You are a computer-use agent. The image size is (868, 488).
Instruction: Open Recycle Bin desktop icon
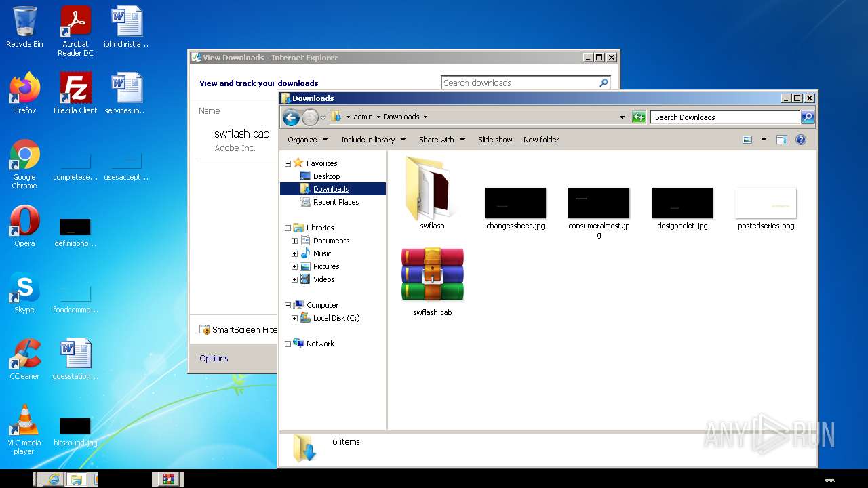click(24, 27)
